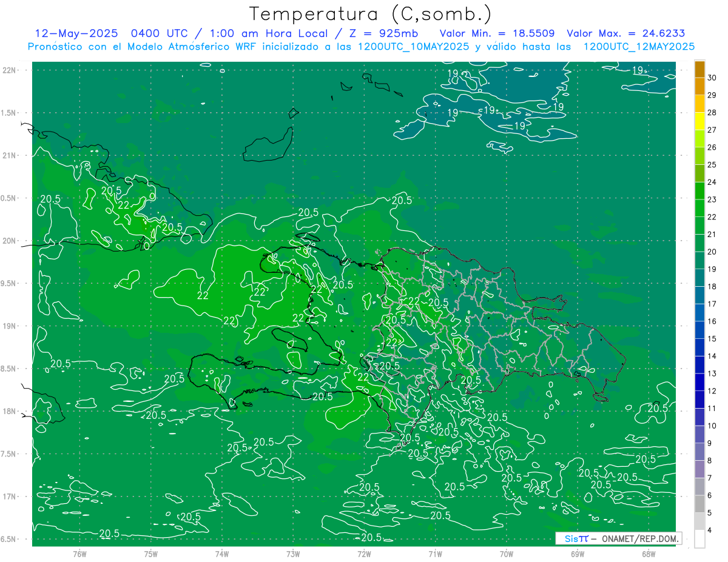Click the '8' label on the color scale
Screen dimensions: 728x562
pos(710,461)
